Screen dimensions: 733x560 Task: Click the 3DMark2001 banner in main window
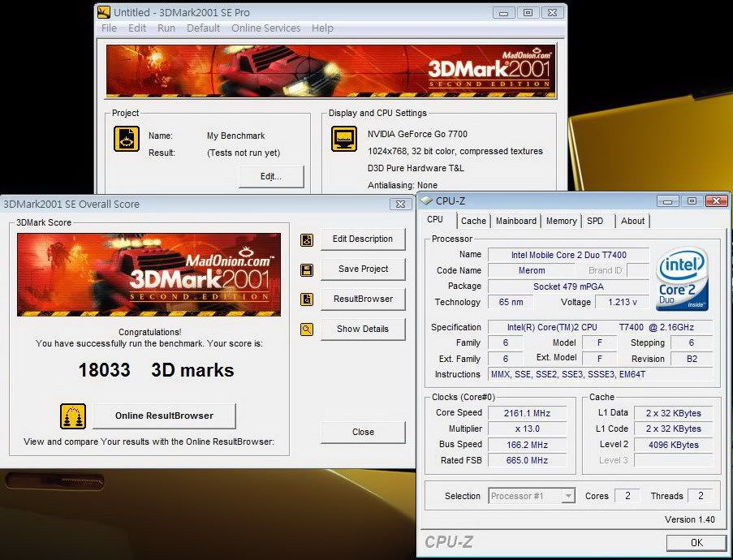(x=331, y=71)
